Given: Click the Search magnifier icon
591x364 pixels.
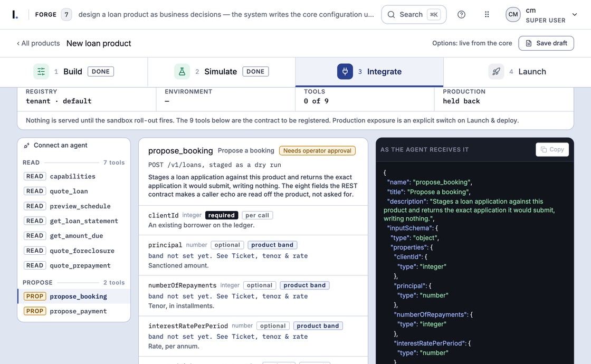Looking at the screenshot, I should 391,15.
